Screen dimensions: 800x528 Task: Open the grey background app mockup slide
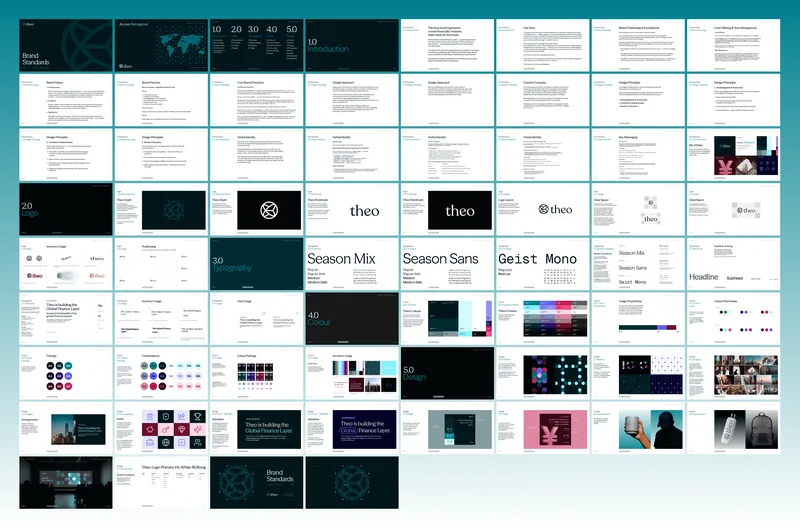[447, 428]
